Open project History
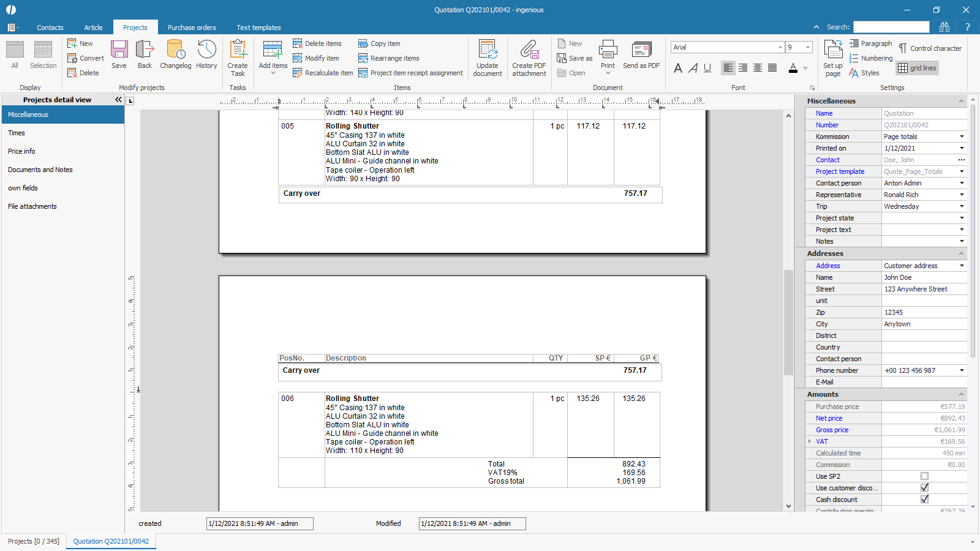This screenshot has height=551, width=980. [206, 54]
